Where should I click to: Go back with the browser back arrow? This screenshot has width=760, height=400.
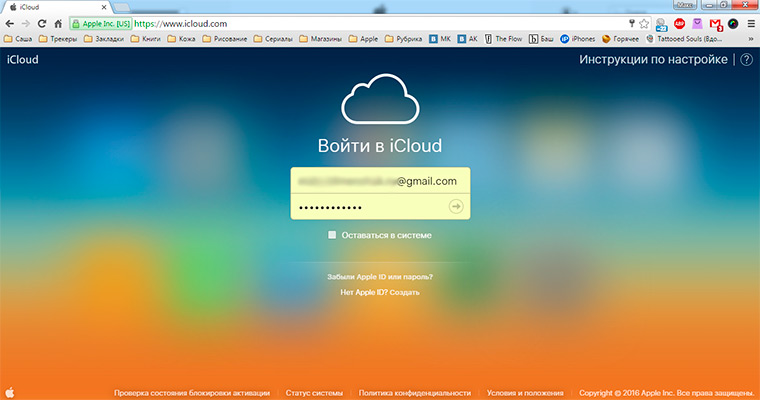(x=10, y=24)
